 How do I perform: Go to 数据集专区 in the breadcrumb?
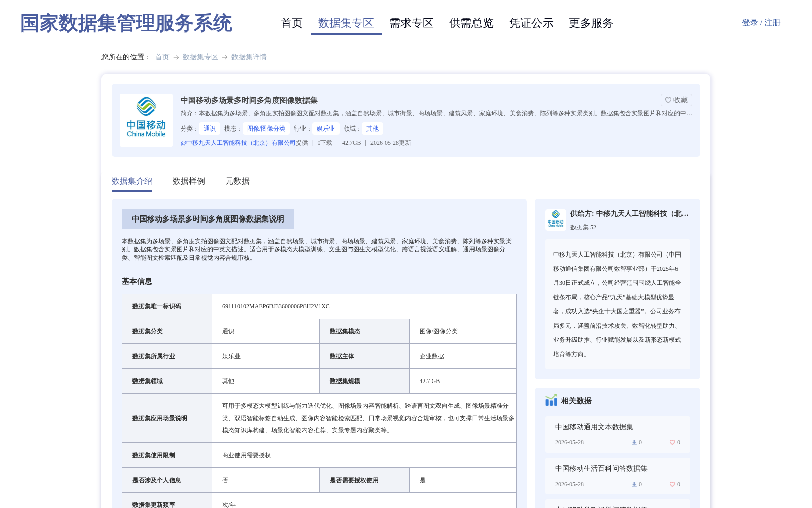pos(200,57)
